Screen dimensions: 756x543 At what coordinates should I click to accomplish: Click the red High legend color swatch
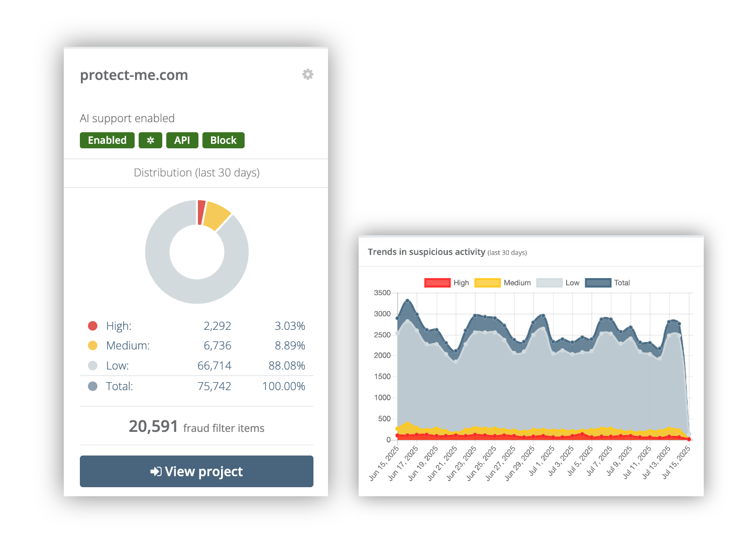click(437, 283)
